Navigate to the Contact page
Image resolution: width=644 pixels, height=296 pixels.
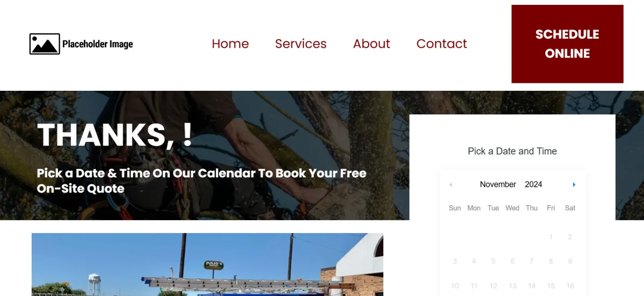(x=442, y=44)
